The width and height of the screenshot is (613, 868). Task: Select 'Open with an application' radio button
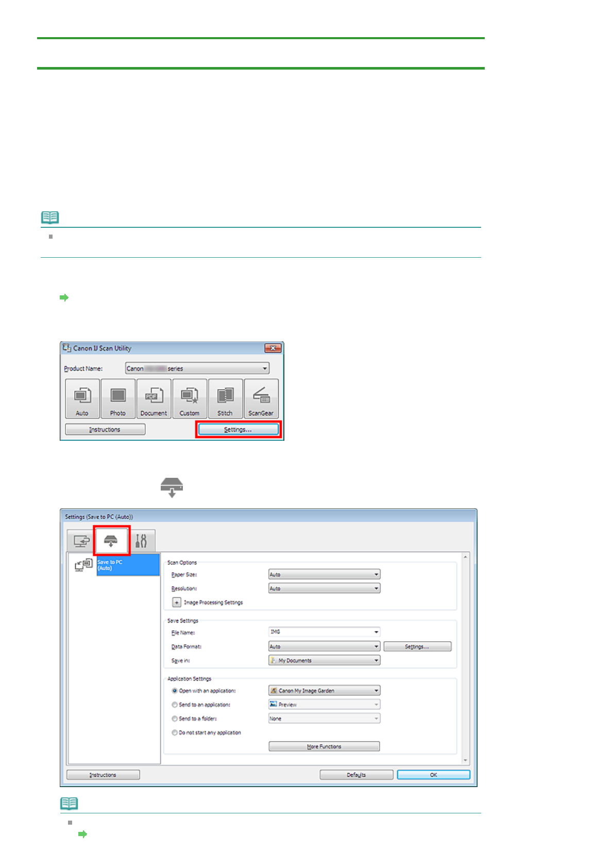click(x=175, y=691)
